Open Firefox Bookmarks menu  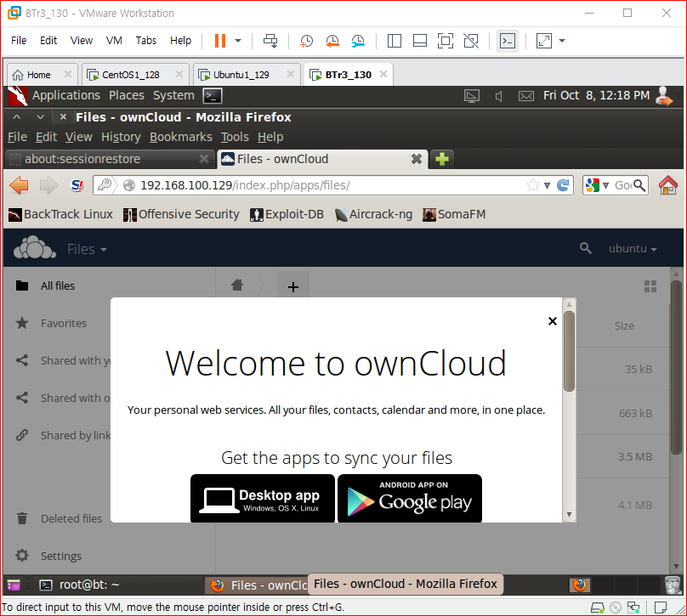point(181,137)
